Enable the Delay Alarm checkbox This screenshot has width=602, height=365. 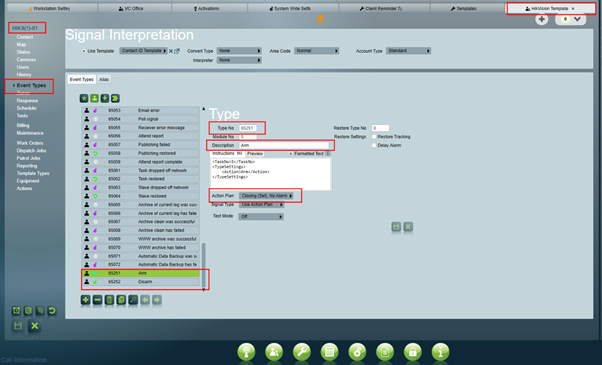374,145
